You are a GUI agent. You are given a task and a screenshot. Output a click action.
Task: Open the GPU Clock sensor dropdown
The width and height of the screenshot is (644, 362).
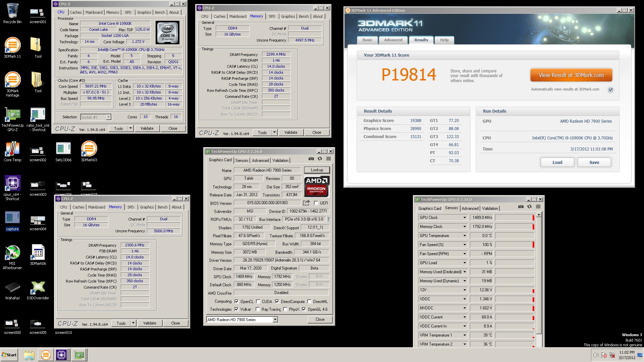pyautogui.click(x=465, y=218)
